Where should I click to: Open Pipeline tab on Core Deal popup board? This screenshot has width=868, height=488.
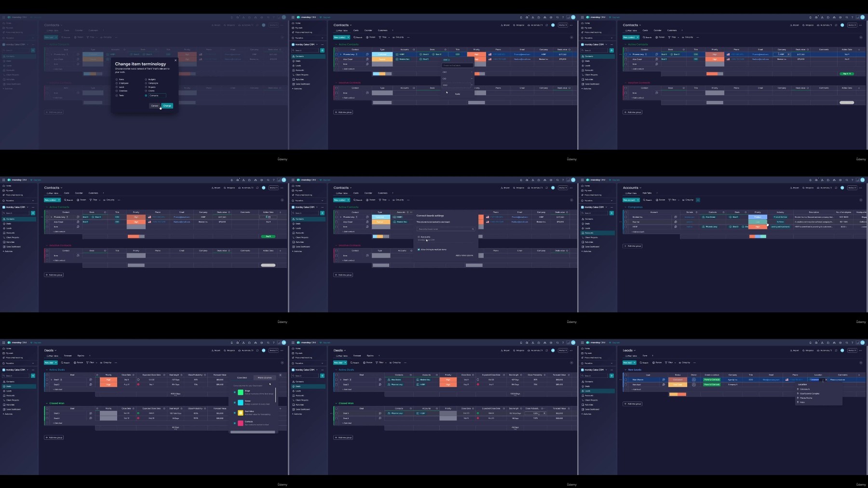coord(81,356)
